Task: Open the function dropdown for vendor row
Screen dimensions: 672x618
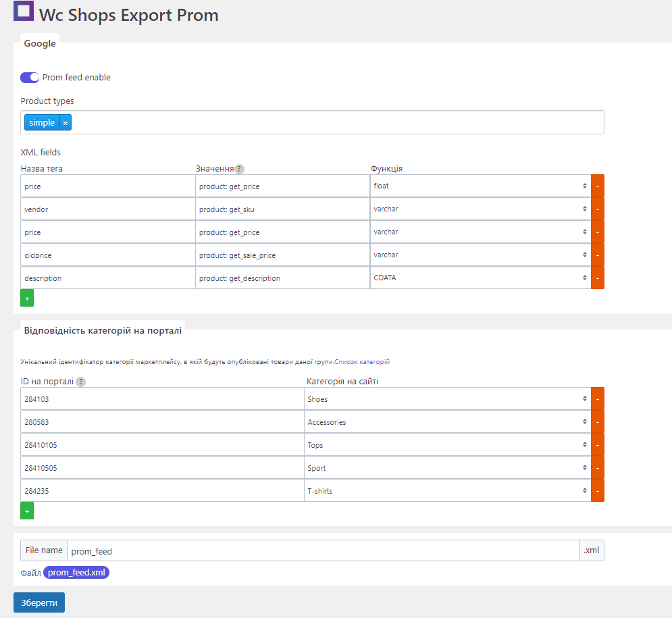Action: pos(480,209)
